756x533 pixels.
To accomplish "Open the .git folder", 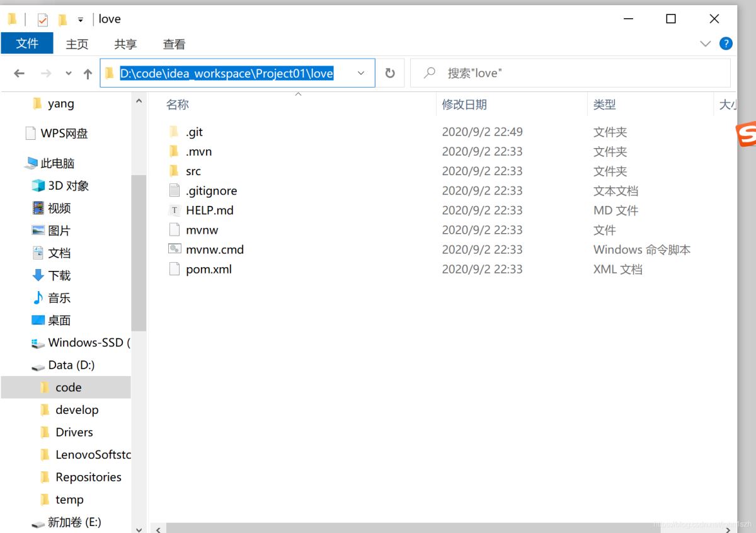I will (x=195, y=132).
